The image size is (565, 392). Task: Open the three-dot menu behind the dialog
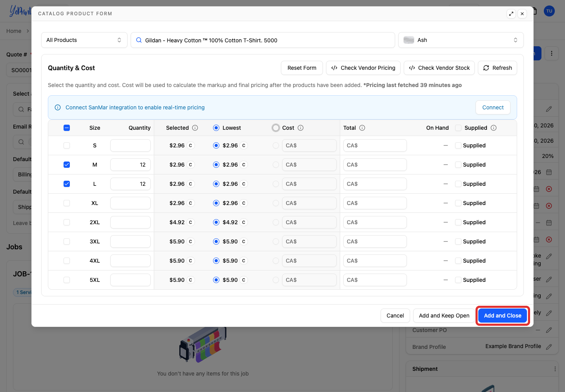point(552,53)
